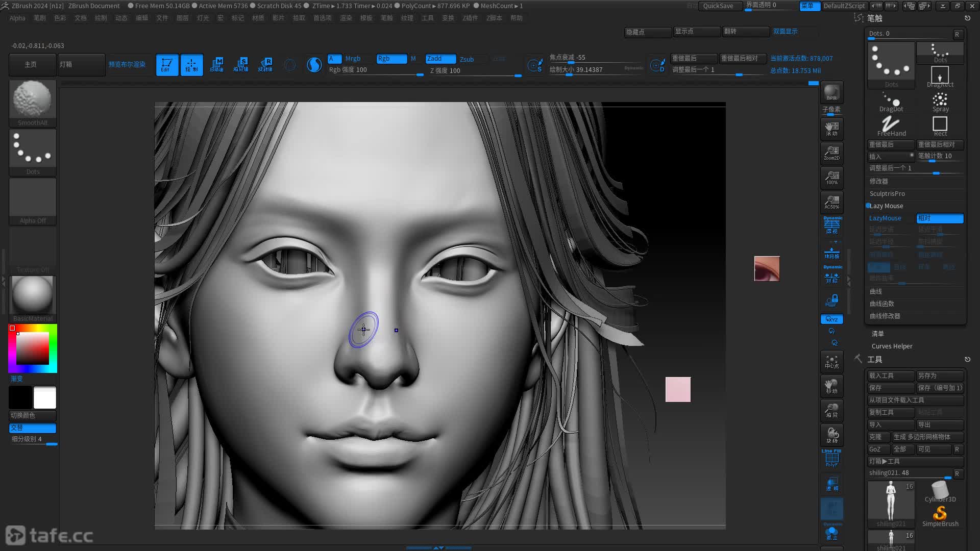This screenshot has width=980, height=551.
Task: Click the Scale view magnifier icon
Action: click(x=831, y=411)
